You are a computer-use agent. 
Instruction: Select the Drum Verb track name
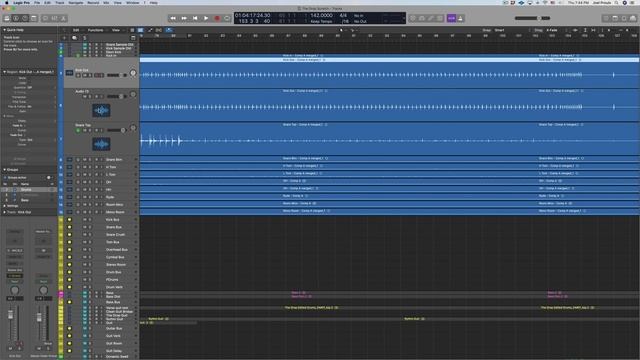[114, 287]
